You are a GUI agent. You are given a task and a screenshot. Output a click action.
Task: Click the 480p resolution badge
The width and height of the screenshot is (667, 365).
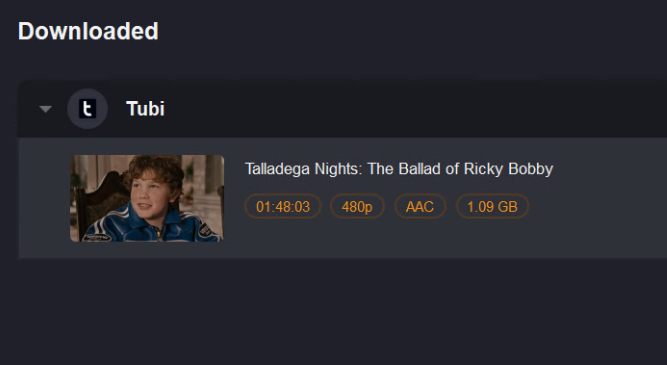[x=357, y=207]
